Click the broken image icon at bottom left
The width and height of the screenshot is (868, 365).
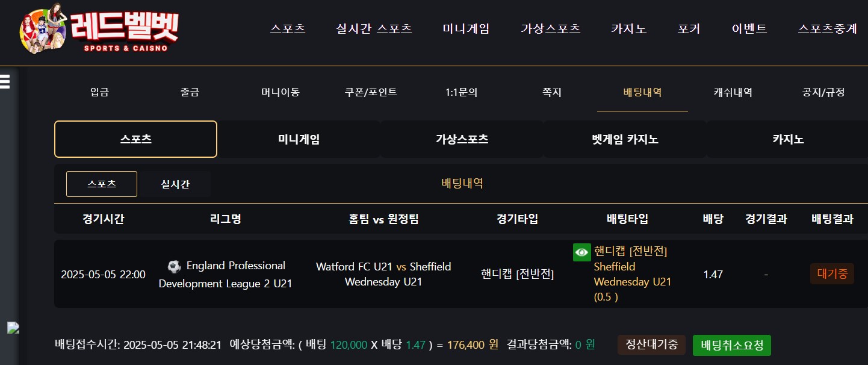point(13,328)
